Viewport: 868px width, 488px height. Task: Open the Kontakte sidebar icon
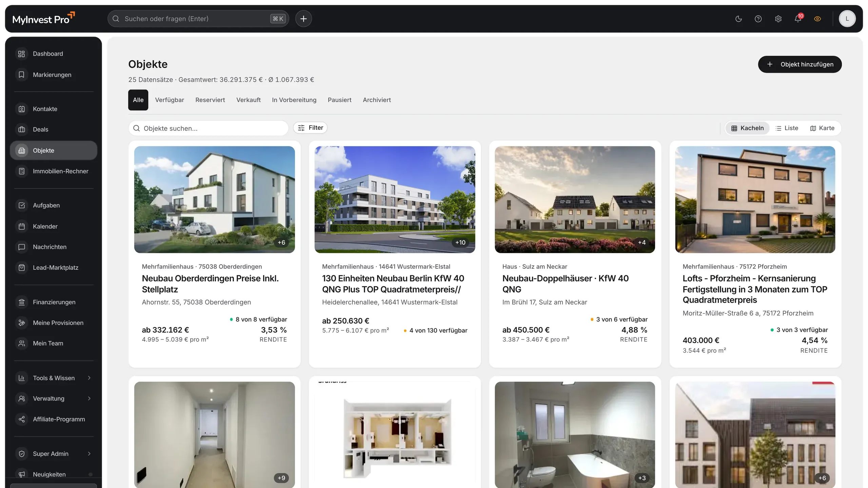[x=22, y=109]
